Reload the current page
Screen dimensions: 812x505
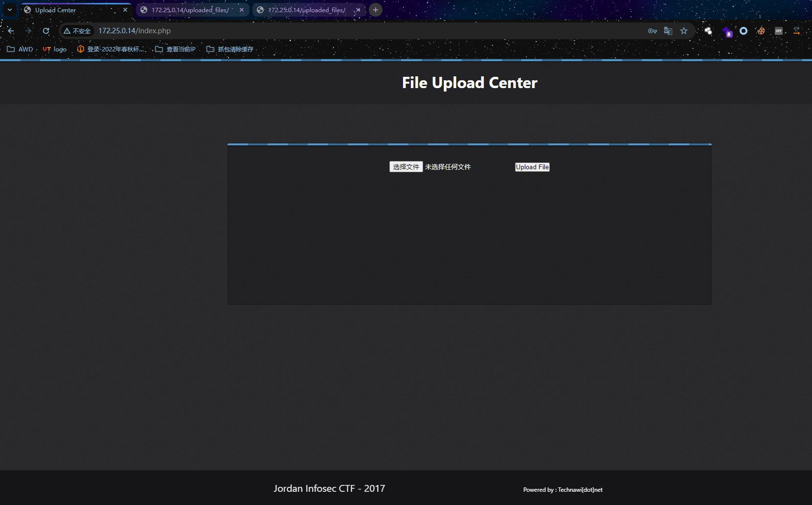[46, 31]
